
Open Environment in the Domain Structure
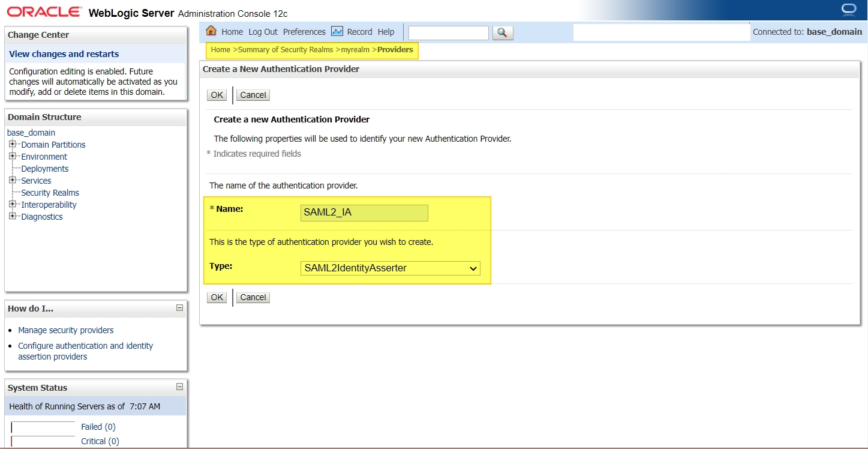click(44, 157)
